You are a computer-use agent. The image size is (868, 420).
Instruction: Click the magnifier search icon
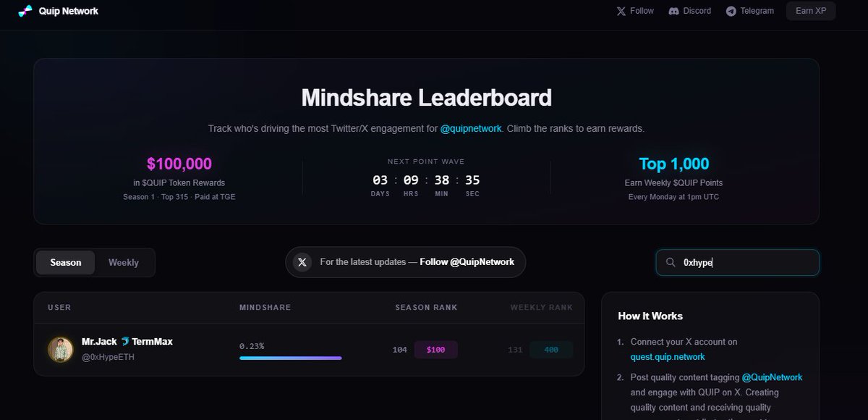pyautogui.click(x=671, y=262)
